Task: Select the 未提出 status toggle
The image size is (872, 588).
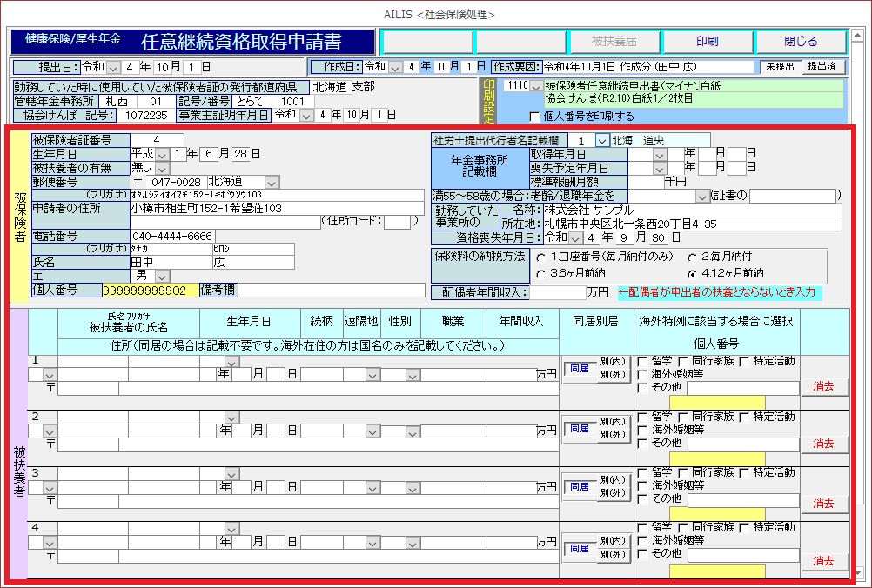Action: coord(781,66)
